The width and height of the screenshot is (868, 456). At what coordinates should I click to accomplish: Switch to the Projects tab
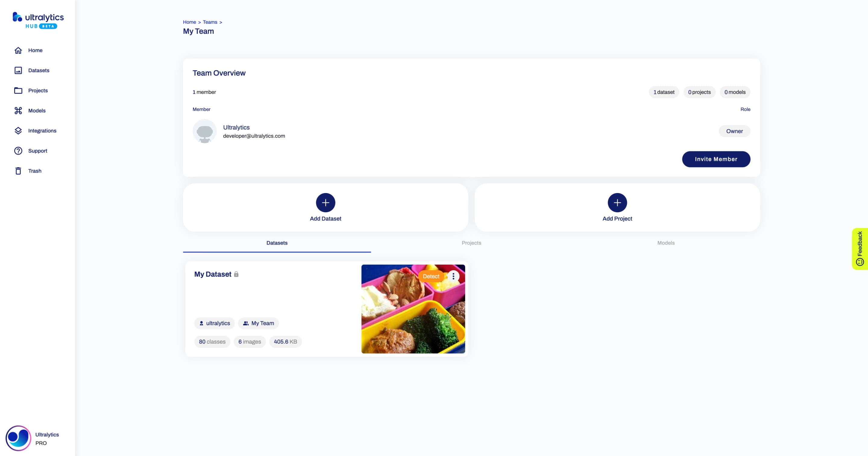[x=471, y=242]
